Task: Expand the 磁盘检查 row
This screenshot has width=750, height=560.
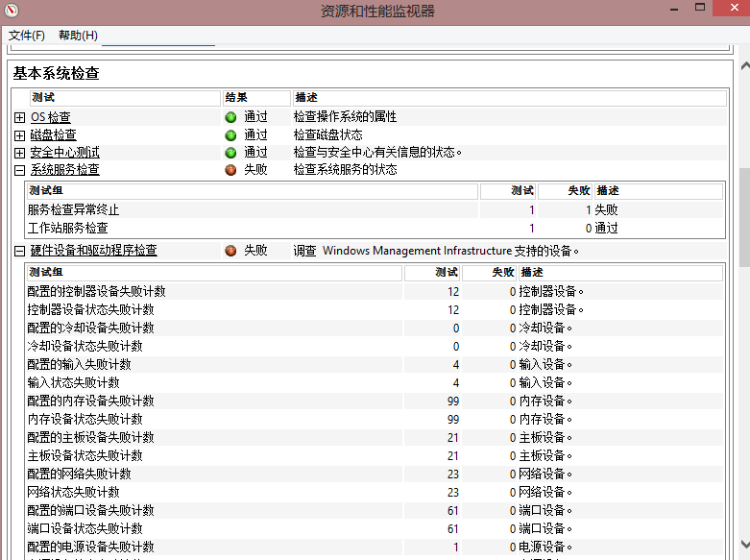Action: click(x=19, y=134)
